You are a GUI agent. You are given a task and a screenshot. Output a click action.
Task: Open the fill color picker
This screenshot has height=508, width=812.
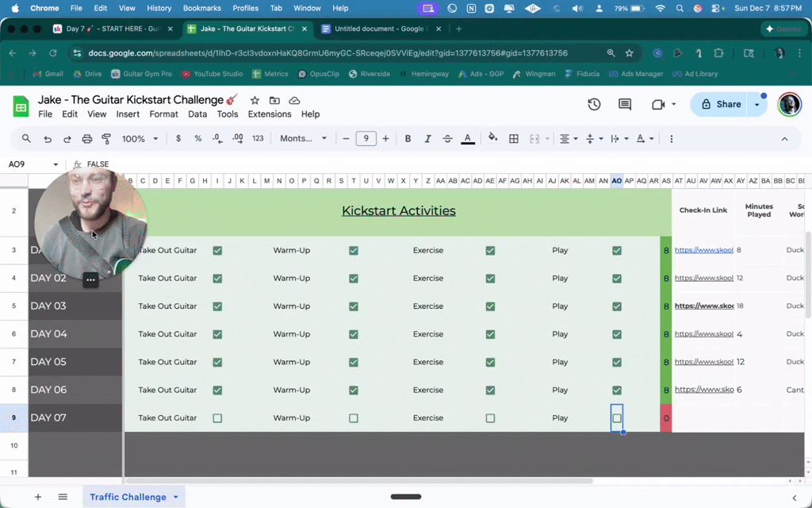492,138
